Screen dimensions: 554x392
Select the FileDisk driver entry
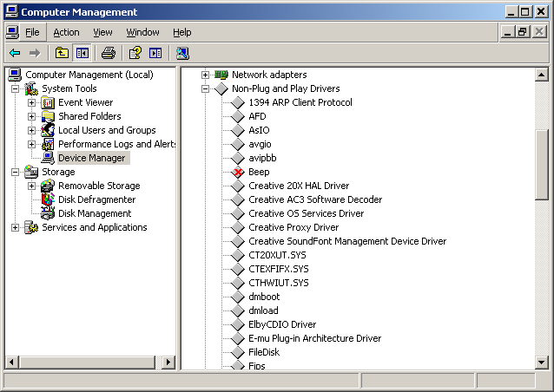click(x=264, y=352)
